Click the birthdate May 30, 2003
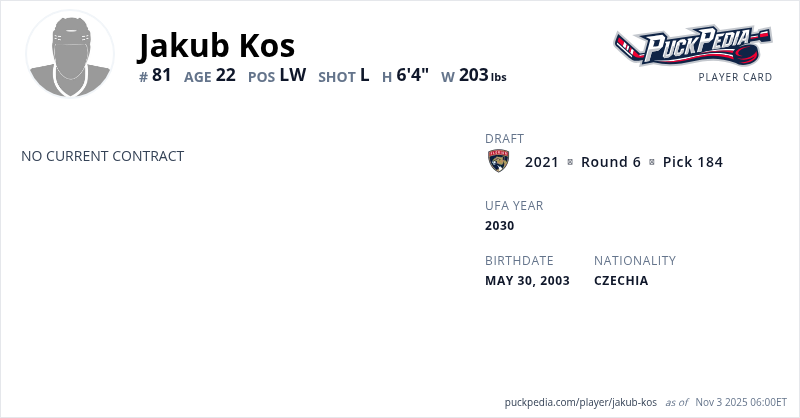800x418 pixels. tap(527, 280)
